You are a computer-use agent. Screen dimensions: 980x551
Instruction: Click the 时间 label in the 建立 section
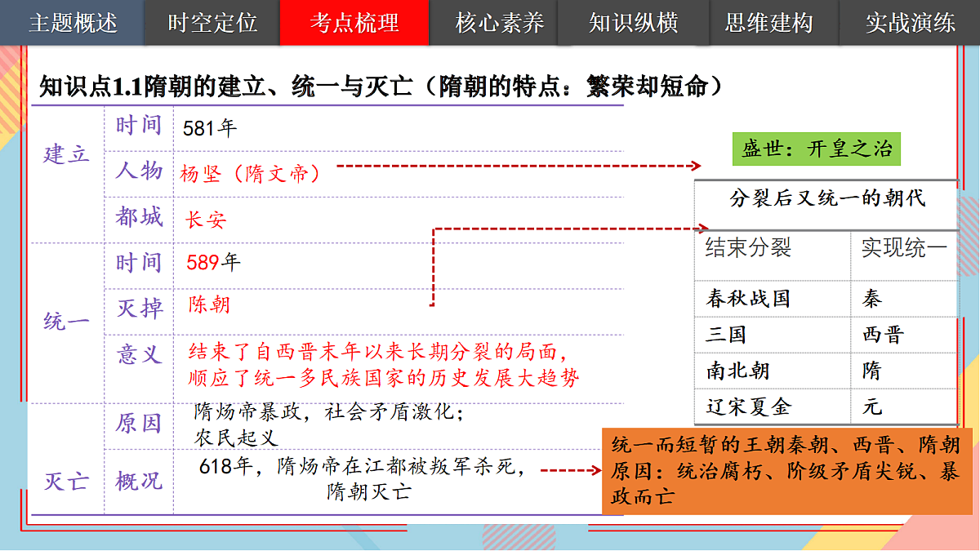click(x=139, y=126)
